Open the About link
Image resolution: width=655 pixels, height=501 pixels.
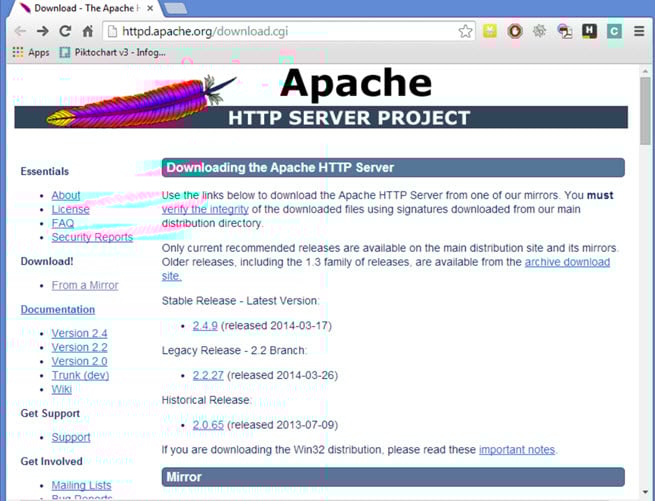(66, 195)
